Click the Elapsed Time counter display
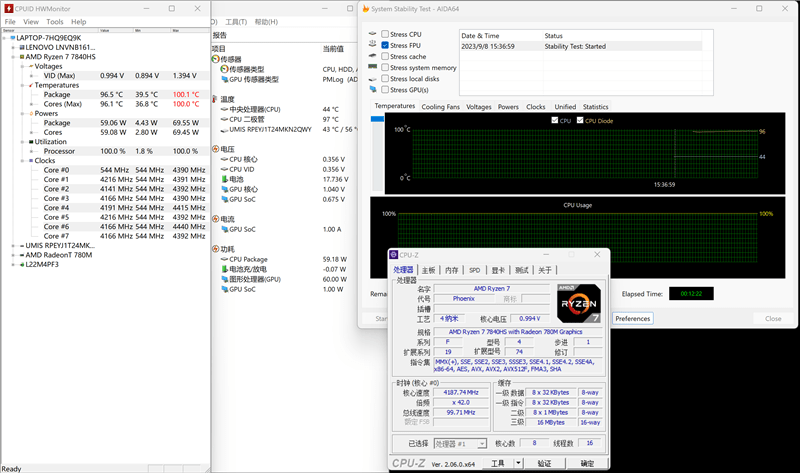800x473 pixels. [x=691, y=293]
